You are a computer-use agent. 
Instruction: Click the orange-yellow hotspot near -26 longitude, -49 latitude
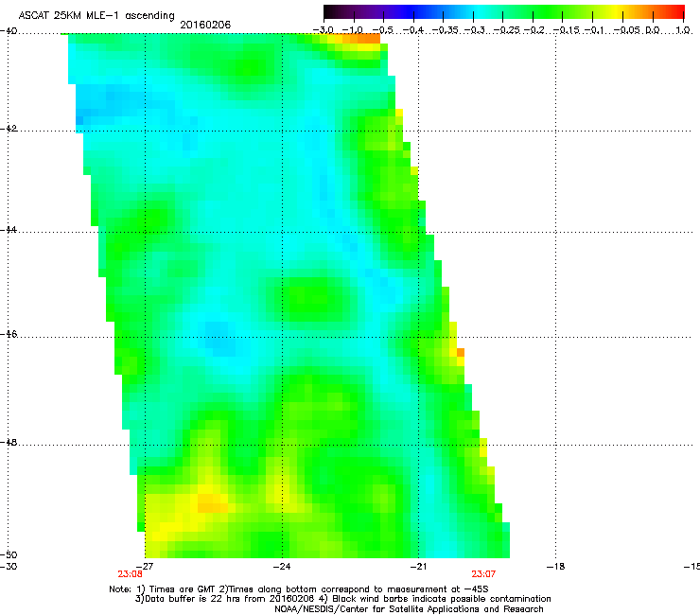tap(213, 503)
